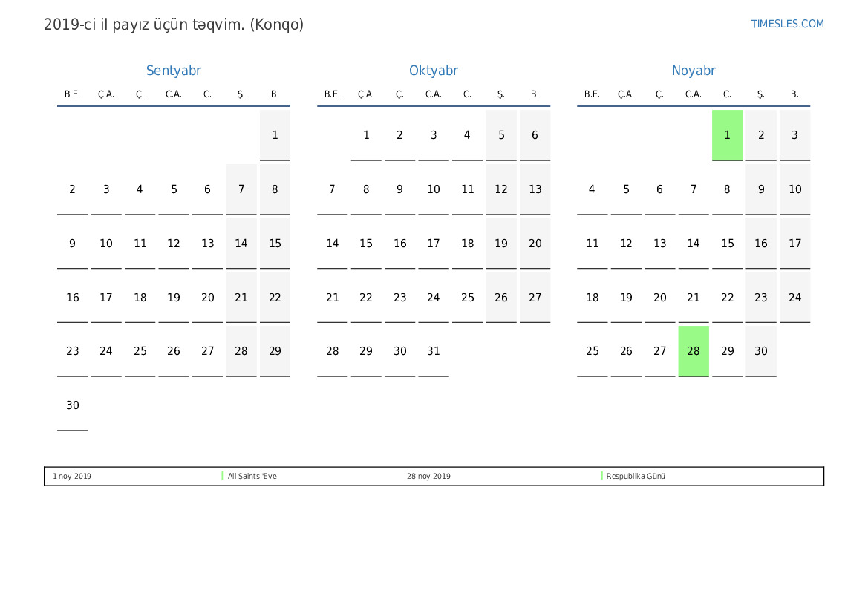Click the page title about payız 2019
The image size is (868, 614).
tap(174, 25)
